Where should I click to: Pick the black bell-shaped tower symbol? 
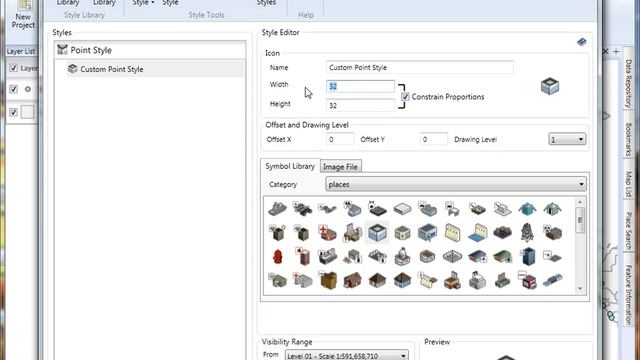(527, 232)
